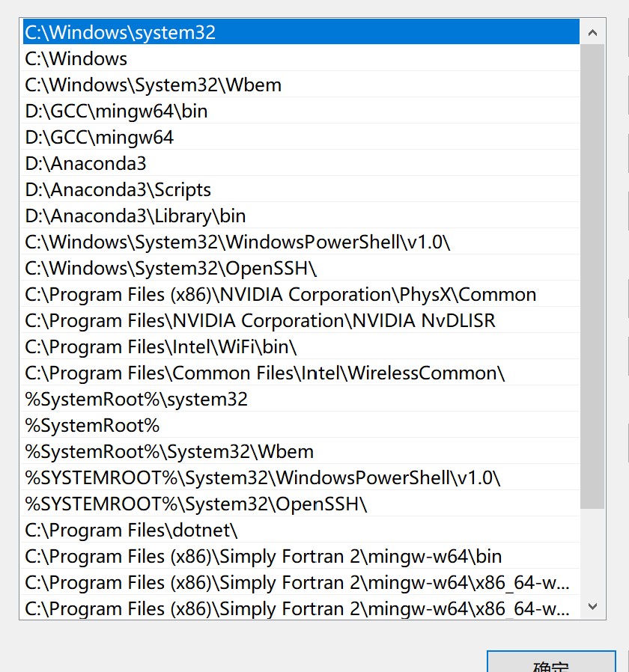Image resolution: width=629 pixels, height=672 pixels.
Task: Select C:\Program Files\dotnet\ entry
Action: (x=301, y=530)
